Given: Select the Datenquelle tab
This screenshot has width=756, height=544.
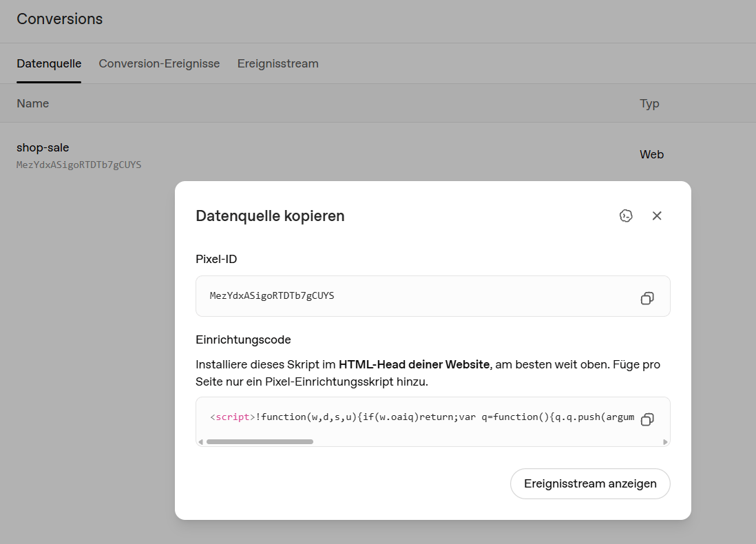Looking at the screenshot, I should click(x=49, y=63).
